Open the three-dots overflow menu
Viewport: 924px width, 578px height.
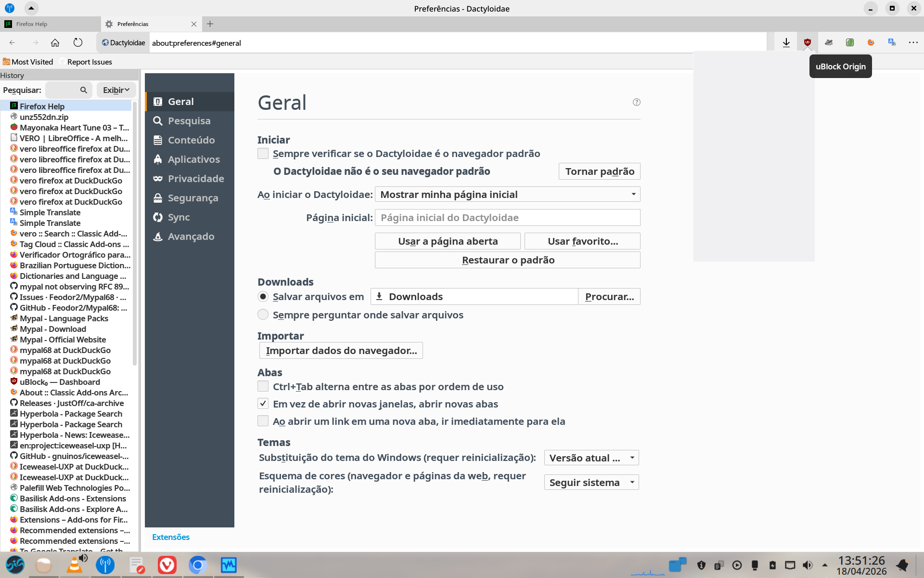(x=913, y=42)
